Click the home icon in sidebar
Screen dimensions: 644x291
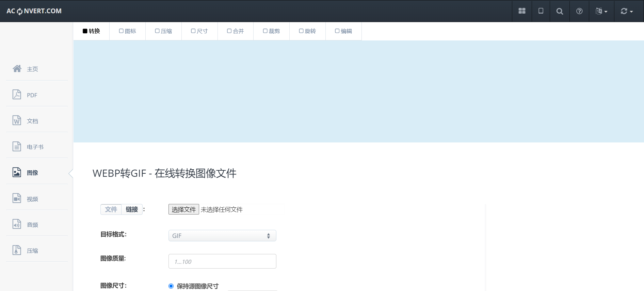click(17, 69)
